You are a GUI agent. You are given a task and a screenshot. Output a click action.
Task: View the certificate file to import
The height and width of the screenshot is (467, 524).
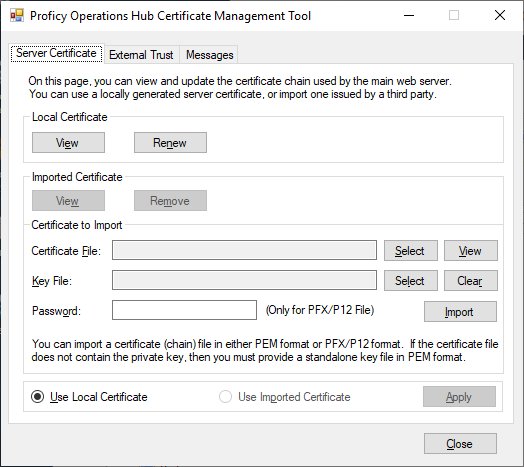point(471,250)
